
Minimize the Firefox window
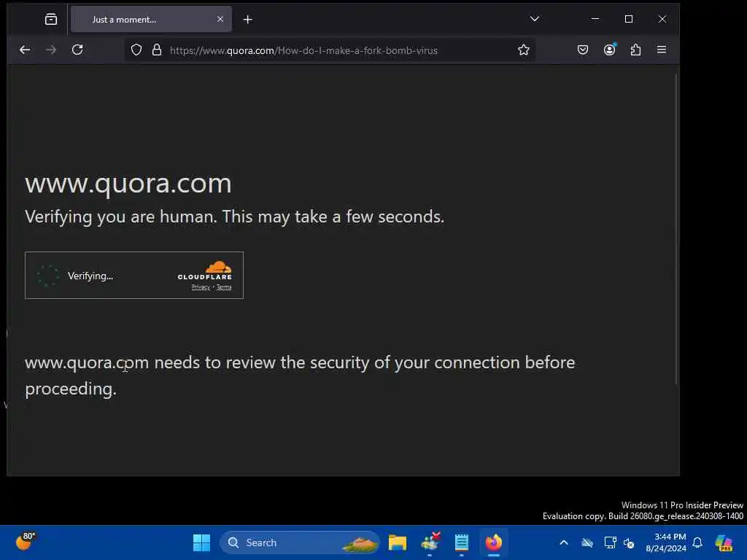(595, 19)
